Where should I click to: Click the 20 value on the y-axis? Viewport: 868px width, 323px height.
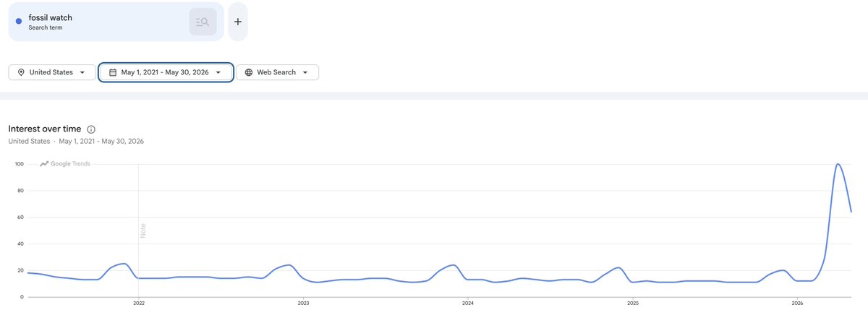point(20,270)
